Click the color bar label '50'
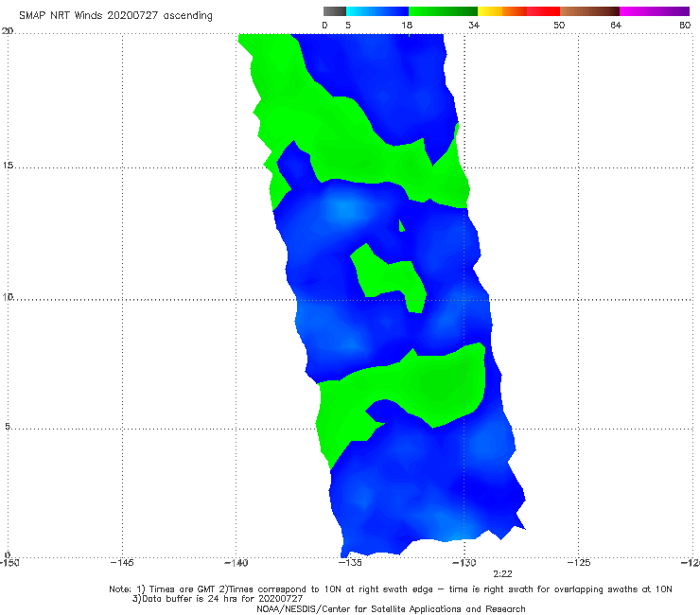Image resolution: width=700 pixels, height=615 pixels. pyautogui.click(x=559, y=26)
